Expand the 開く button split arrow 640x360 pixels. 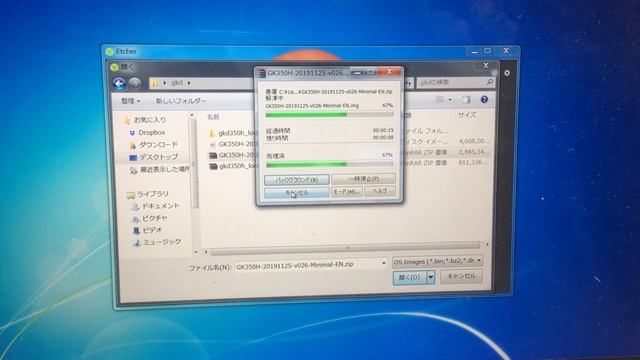tap(431, 278)
